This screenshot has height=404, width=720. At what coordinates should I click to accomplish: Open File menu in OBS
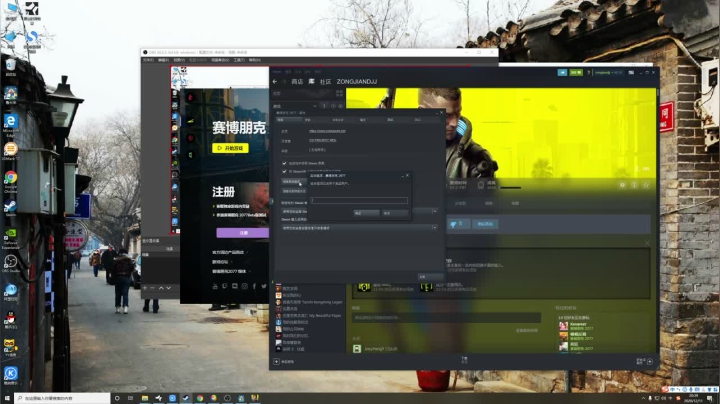pyautogui.click(x=148, y=60)
